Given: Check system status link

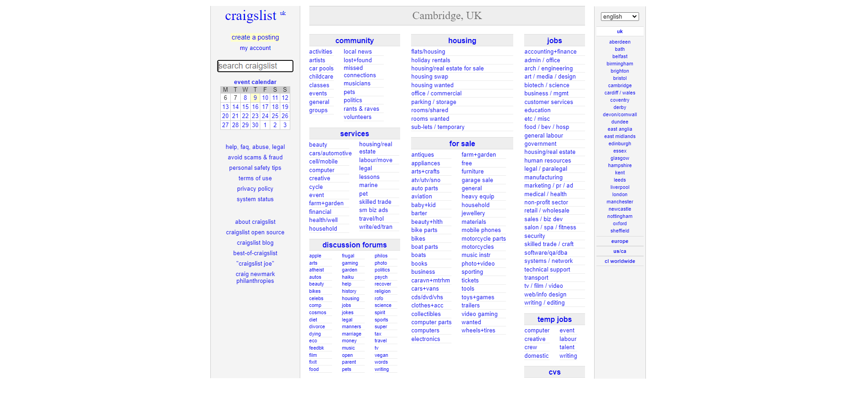Looking at the screenshot, I should [255, 199].
